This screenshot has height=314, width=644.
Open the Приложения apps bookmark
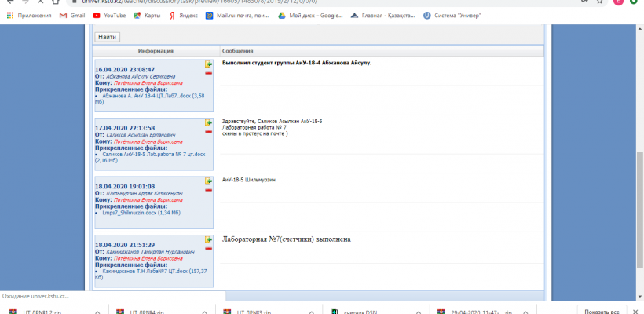29,16
